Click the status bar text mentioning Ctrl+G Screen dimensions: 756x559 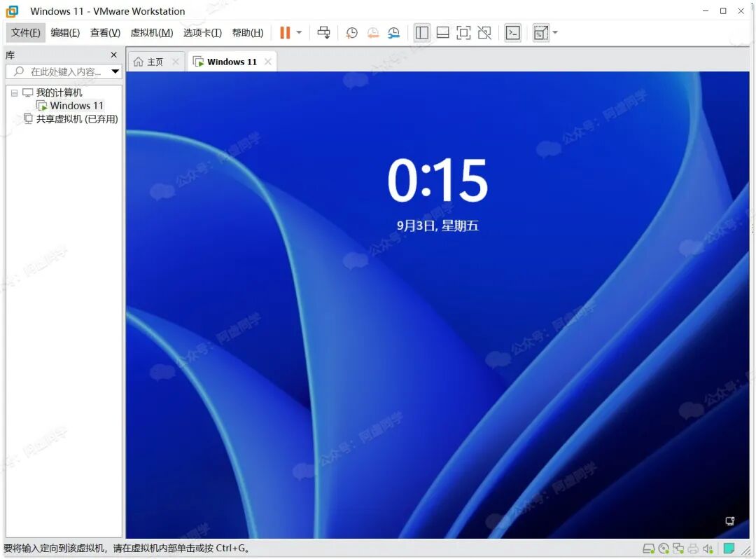point(126,548)
